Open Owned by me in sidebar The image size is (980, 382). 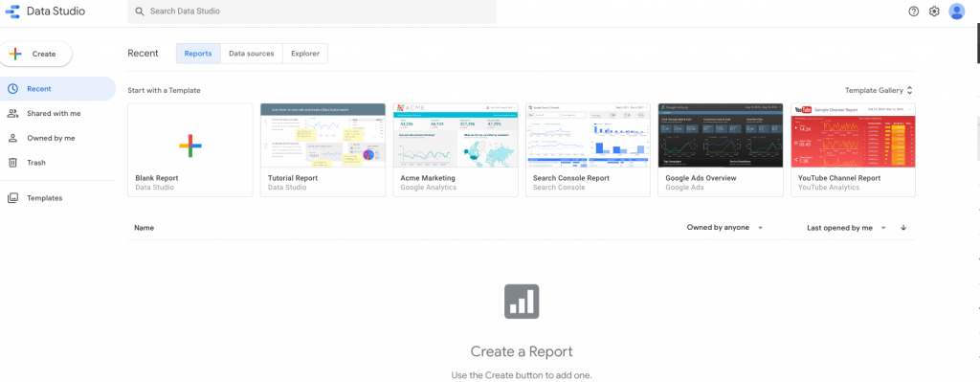[x=57, y=138]
